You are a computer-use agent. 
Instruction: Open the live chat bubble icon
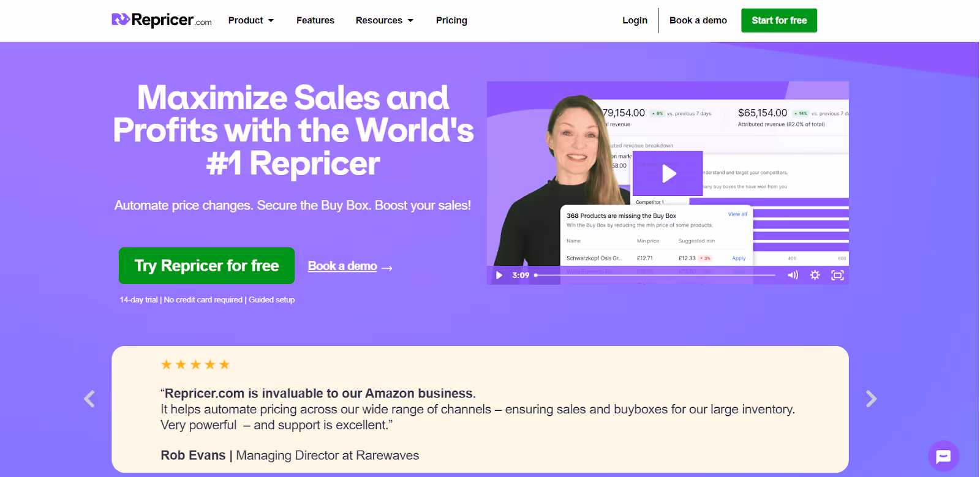coord(943,456)
